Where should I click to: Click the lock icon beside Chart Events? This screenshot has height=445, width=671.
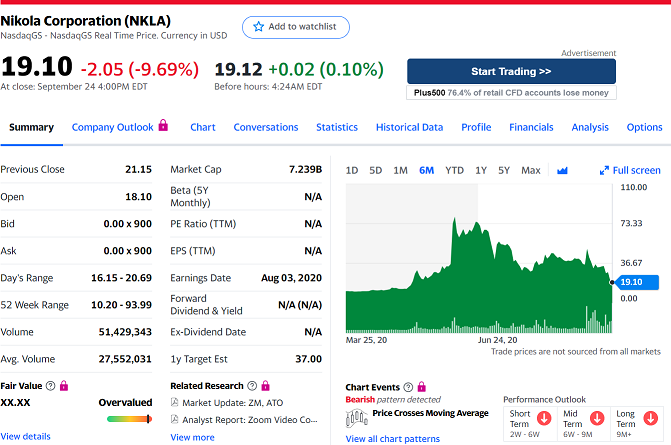pos(422,387)
